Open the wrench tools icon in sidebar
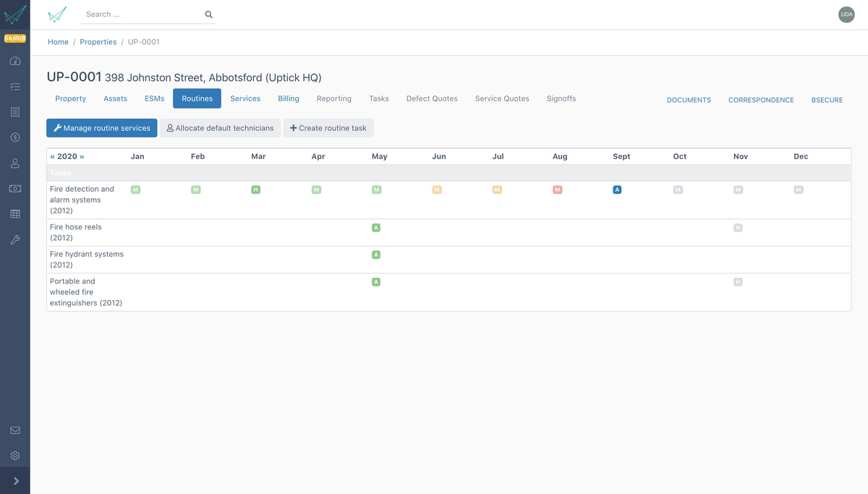This screenshot has width=868, height=494. (x=15, y=239)
